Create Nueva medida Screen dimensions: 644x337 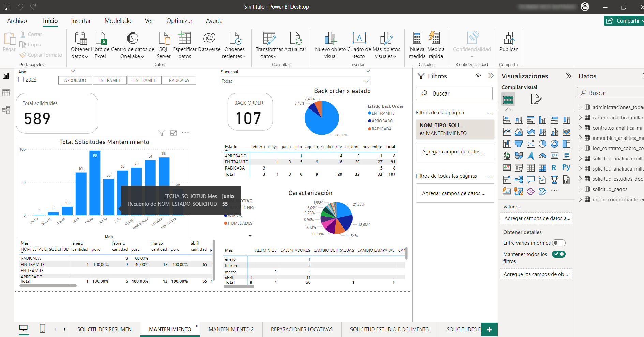(x=417, y=45)
